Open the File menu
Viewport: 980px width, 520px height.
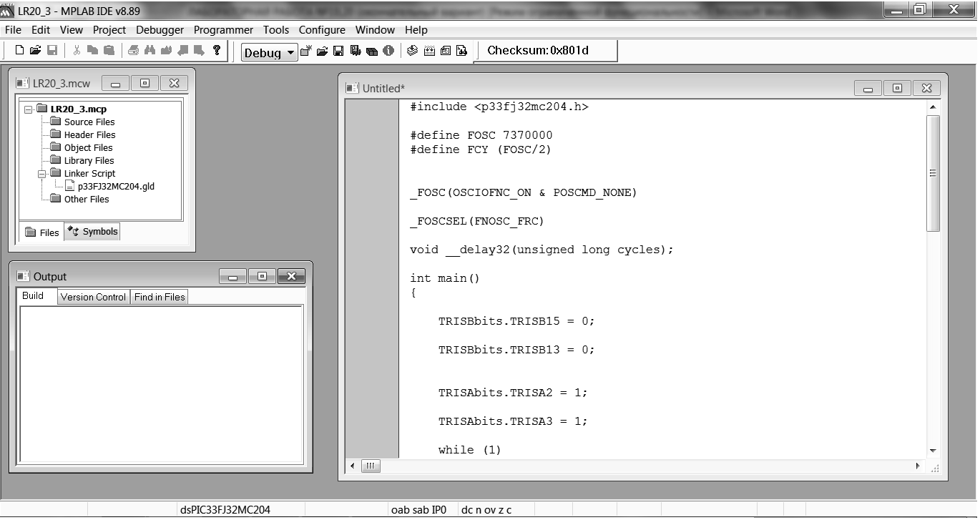tap(13, 30)
